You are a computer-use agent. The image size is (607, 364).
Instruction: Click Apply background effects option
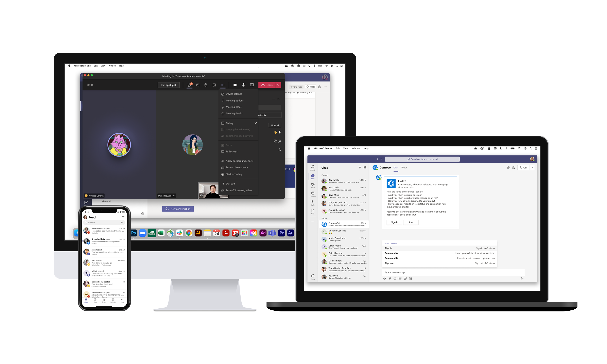click(240, 160)
